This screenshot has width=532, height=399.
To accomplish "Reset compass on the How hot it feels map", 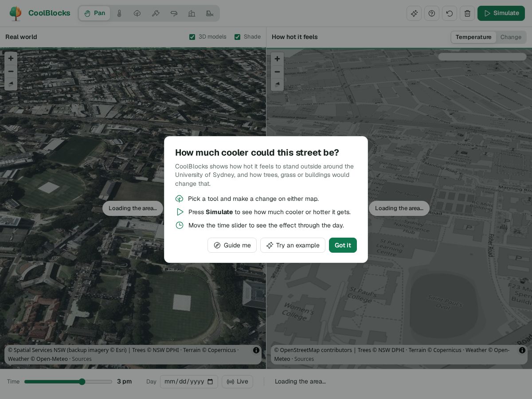I will (277, 84).
